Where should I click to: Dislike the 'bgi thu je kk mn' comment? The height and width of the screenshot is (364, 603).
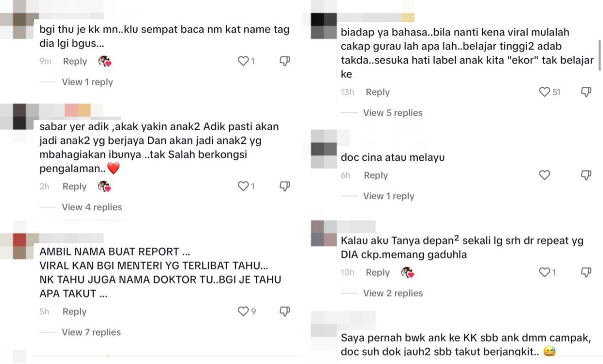(x=285, y=61)
